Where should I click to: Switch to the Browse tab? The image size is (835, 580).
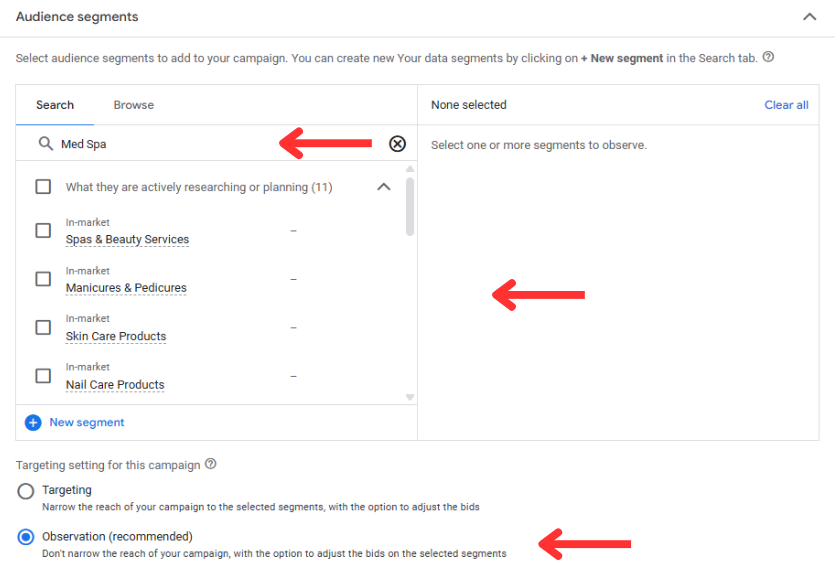coord(134,105)
